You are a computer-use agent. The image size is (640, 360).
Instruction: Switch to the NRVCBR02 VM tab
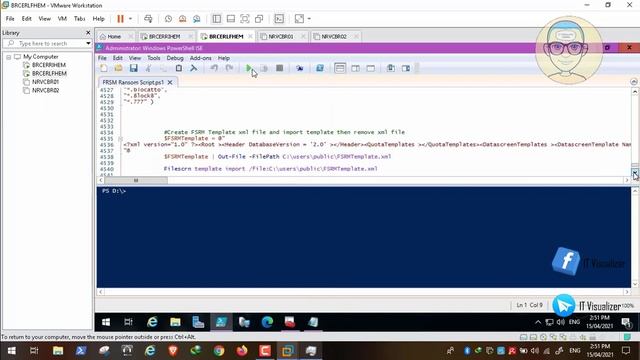click(x=333, y=36)
